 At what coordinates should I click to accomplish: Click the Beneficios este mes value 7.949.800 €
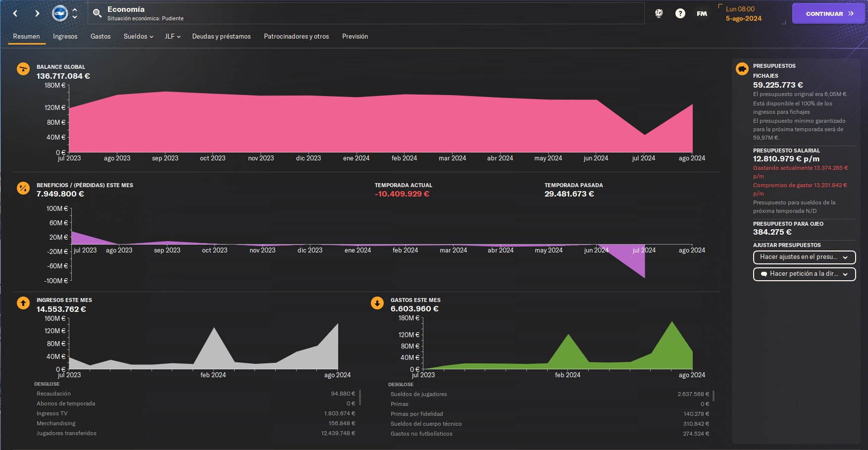(x=60, y=194)
